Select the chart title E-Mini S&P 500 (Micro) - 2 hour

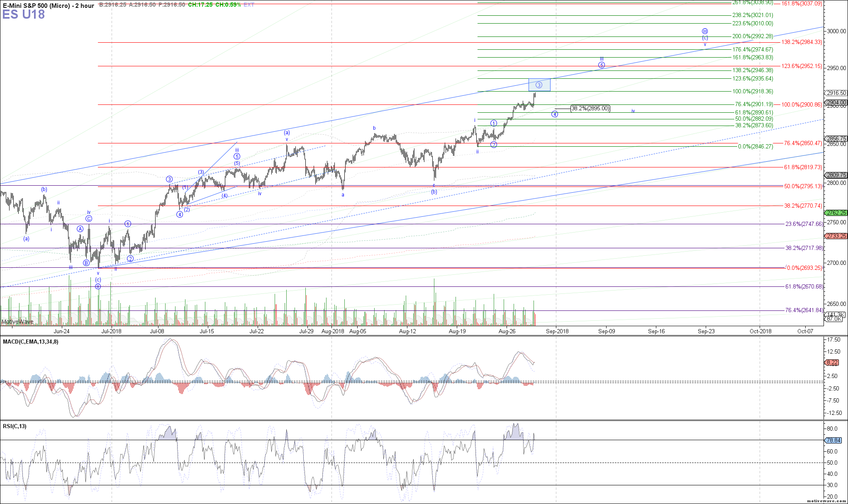pyautogui.click(x=49, y=5)
